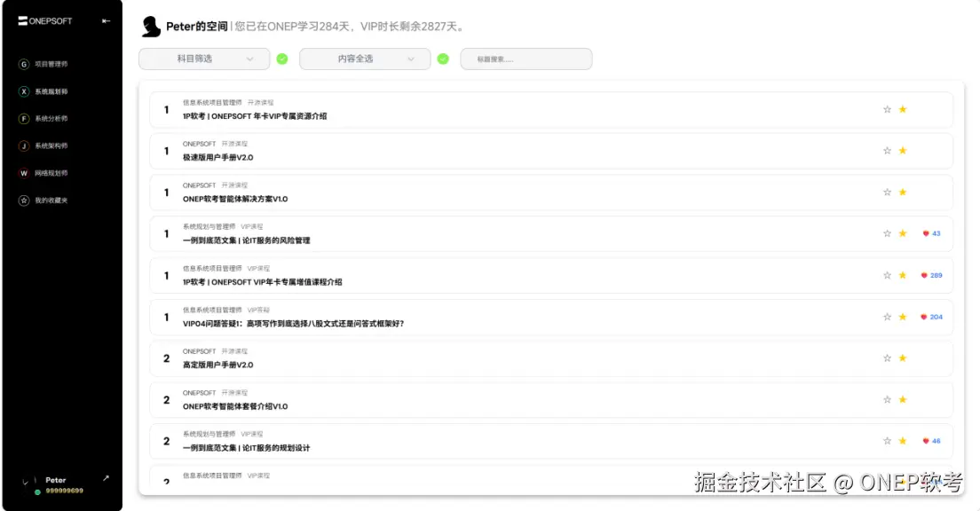Click the gold star on 极速版用户手册V2.0 row
Image resolution: width=980 pixels, height=511 pixels.
pyautogui.click(x=903, y=151)
